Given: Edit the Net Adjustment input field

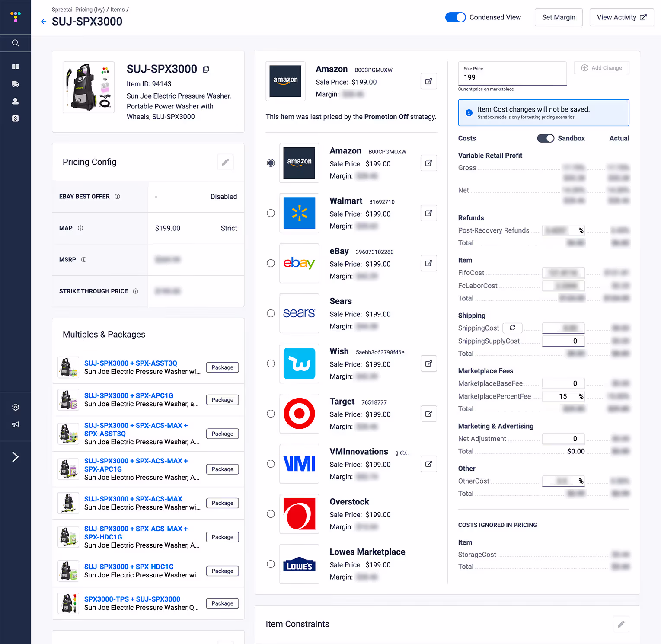Looking at the screenshot, I should [x=563, y=439].
